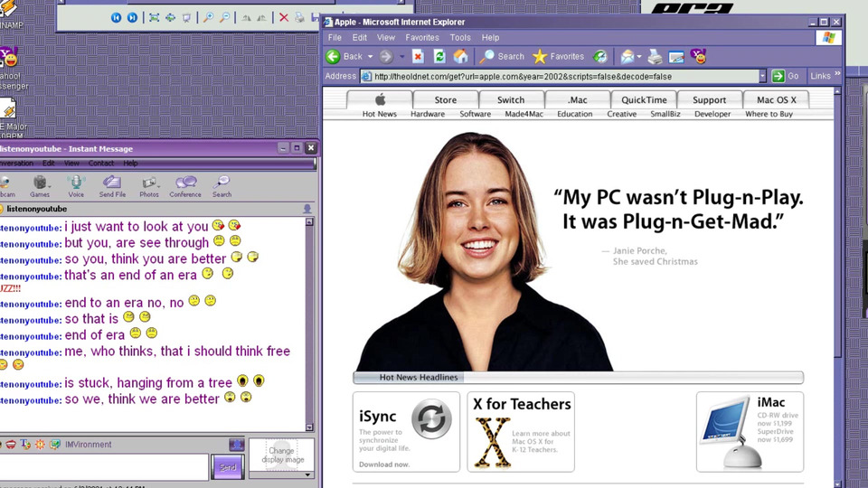The width and height of the screenshot is (868, 488).
Task: Click Send button in Instant Message
Action: point(228,467)
